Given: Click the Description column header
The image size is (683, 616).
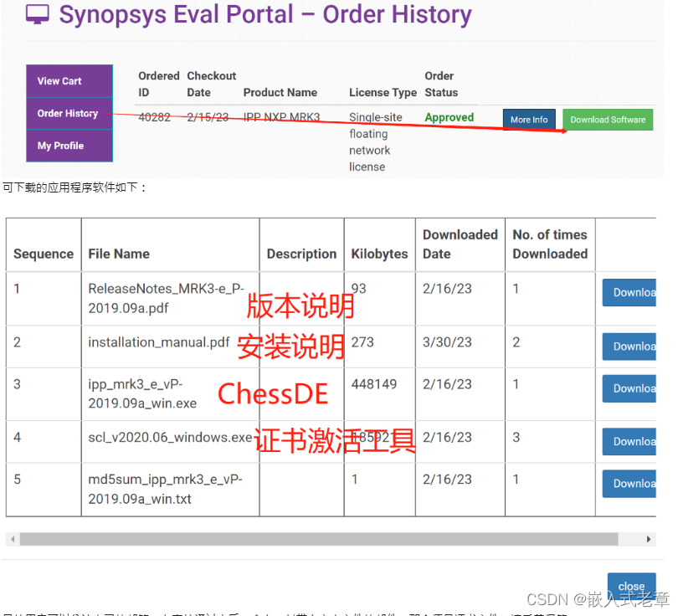Looking at the screenshot, I should [x=301, y=254].
